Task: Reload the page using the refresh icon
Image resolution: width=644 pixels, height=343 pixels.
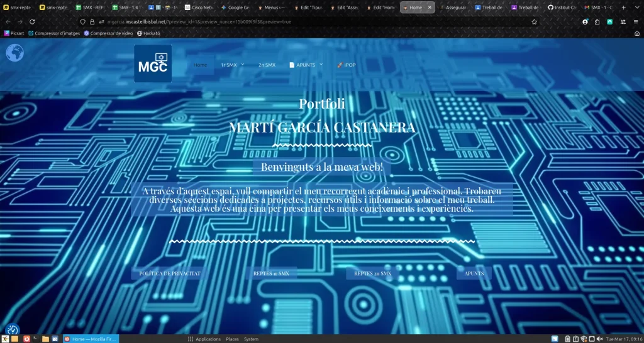Action: (x=32, y=21)
